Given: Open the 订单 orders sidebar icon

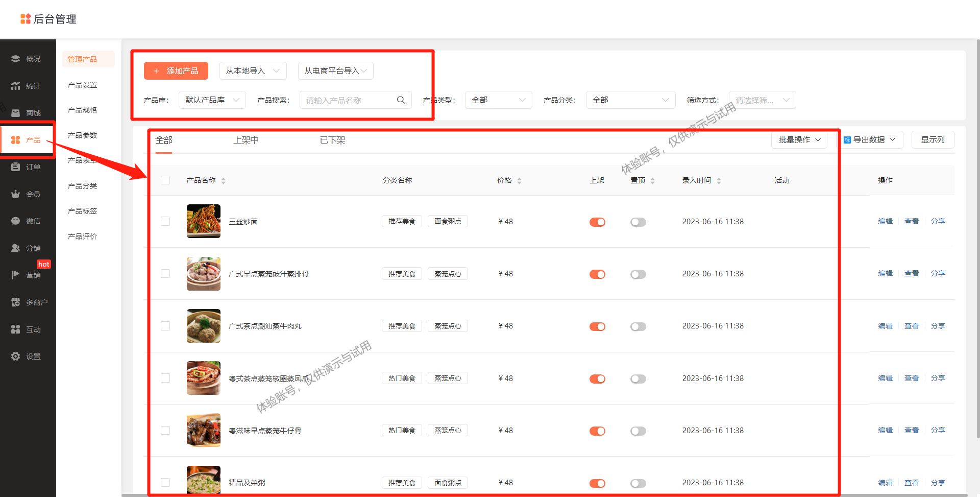Looking at the screenshot, I should pos(16,167).
